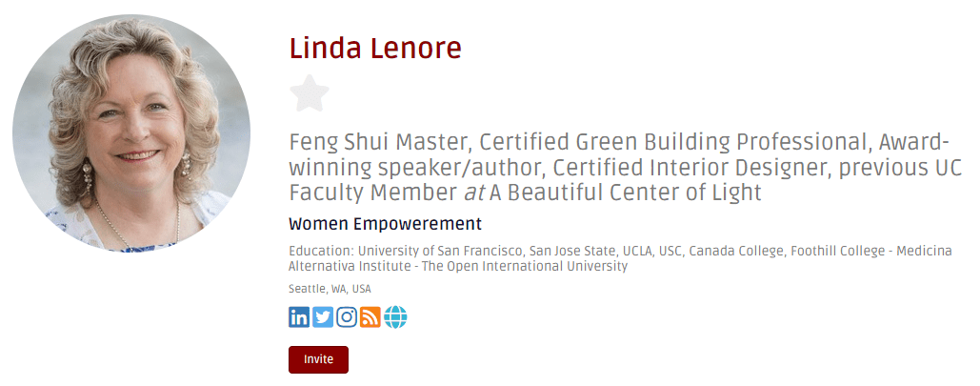Open the Twitter bird icon link
Viewport: 980px width, 386px height.
[x=323, y=316]
